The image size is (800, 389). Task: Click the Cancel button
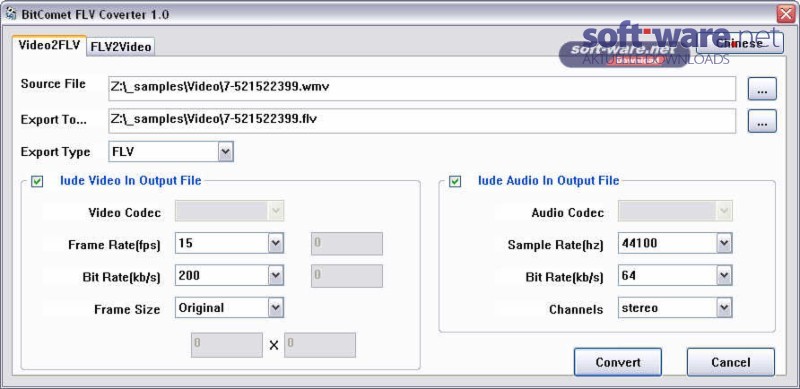pyautogui.click(x=731, y=362)
